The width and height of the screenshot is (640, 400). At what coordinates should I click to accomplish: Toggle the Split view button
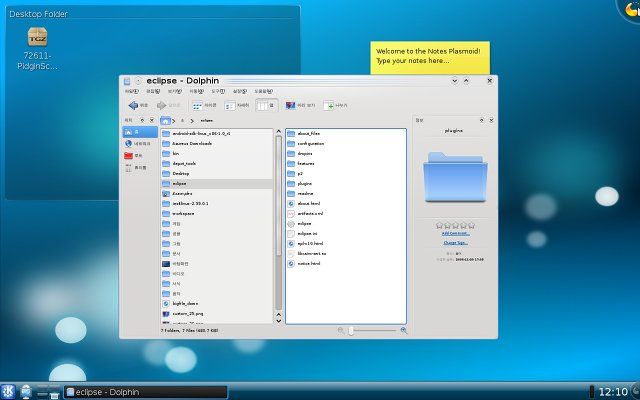click(335, 105)
